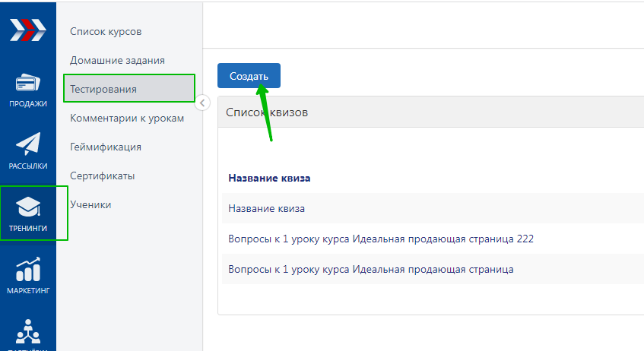The image size is (644, 351).
Task: Open the quiz ending with 222
Action: [x=381, y=239]
